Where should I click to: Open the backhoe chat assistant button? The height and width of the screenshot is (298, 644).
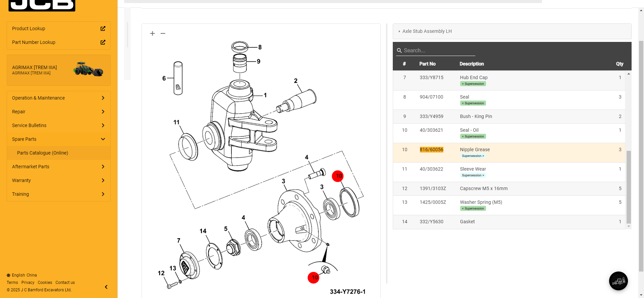(618, 281)
